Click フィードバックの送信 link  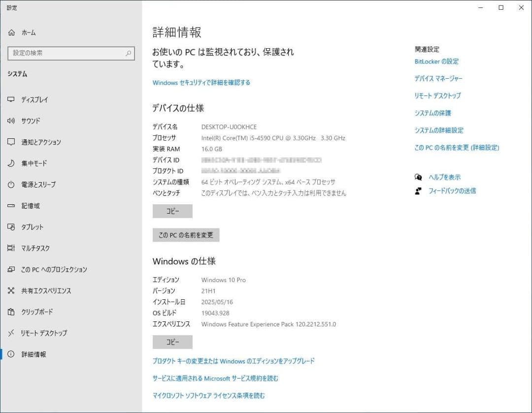tap(451, 191)
